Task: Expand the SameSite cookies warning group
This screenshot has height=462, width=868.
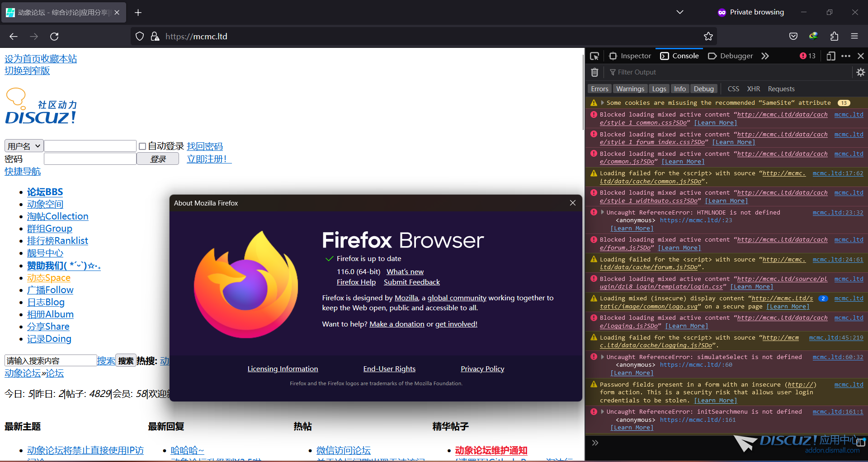Action: 602,103
